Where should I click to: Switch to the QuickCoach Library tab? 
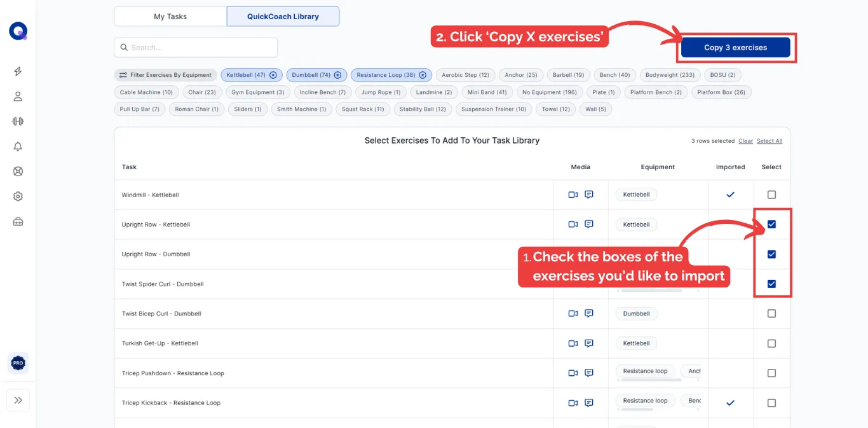283,17
